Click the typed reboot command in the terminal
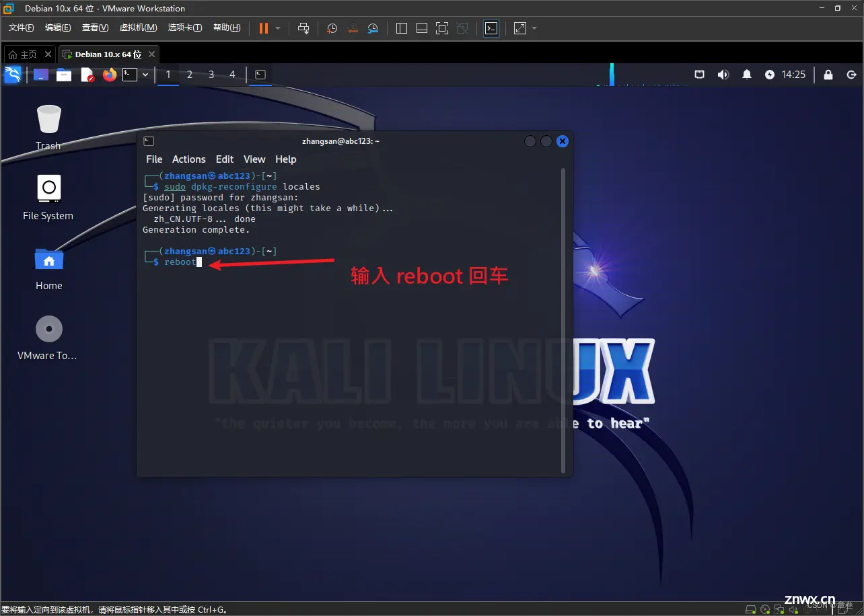 pyautogui.click(x=180, y=262)
